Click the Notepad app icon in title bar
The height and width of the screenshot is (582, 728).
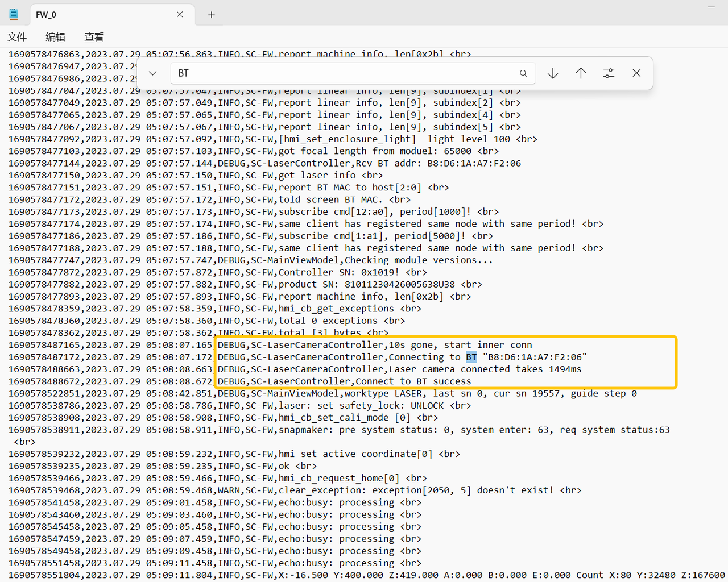point(14,15)
